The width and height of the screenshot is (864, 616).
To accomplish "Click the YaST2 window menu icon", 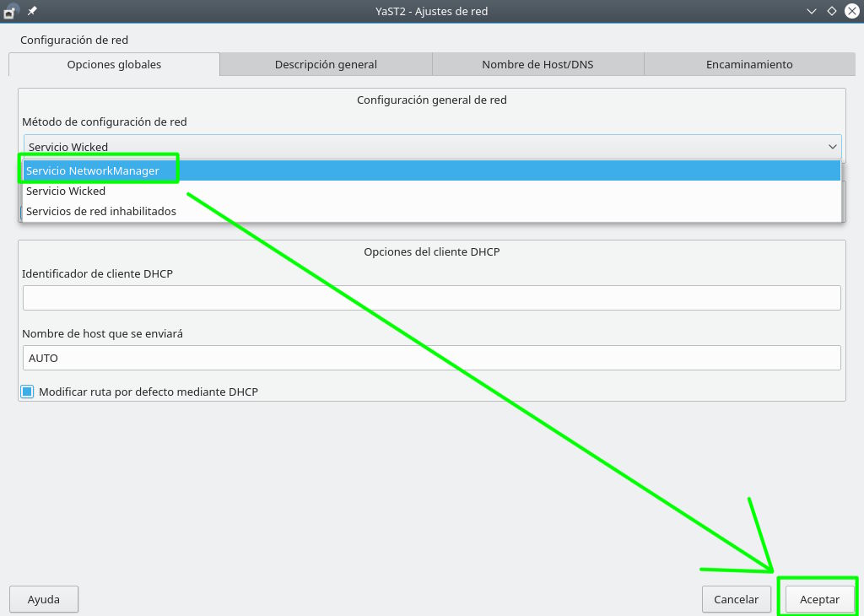I will coord(9,11).
